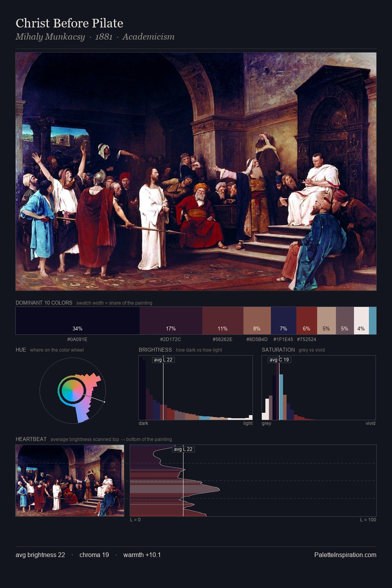Click the Academicism style label
Image resolution: width=392 pixels, height=588 pixels.
(148, 37)
